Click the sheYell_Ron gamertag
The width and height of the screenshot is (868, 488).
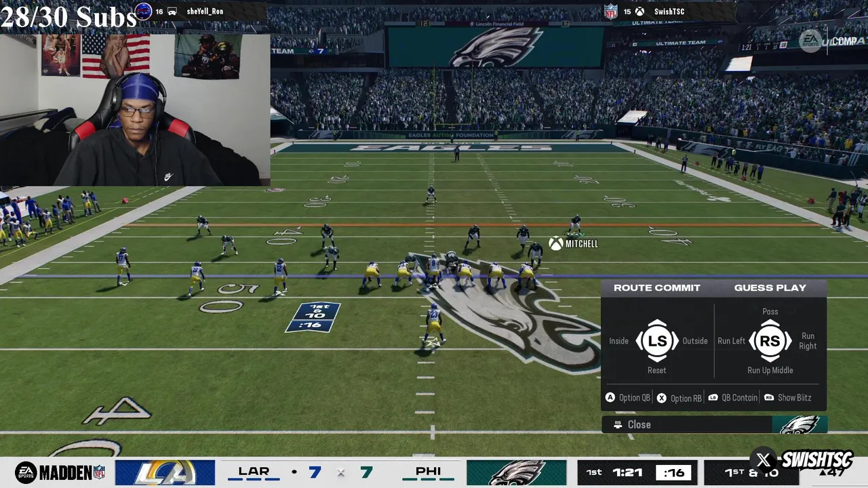pyautogui.click(x=205, y=12)
